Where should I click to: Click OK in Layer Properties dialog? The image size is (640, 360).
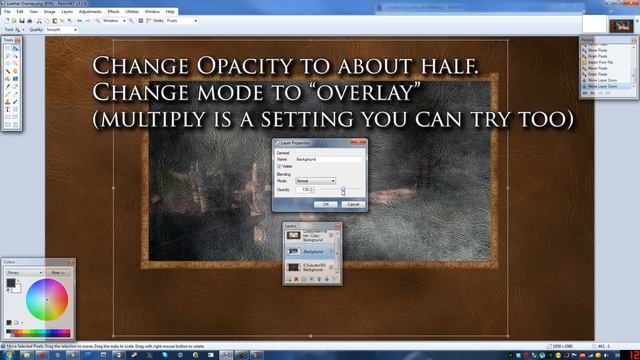point(326,204)
